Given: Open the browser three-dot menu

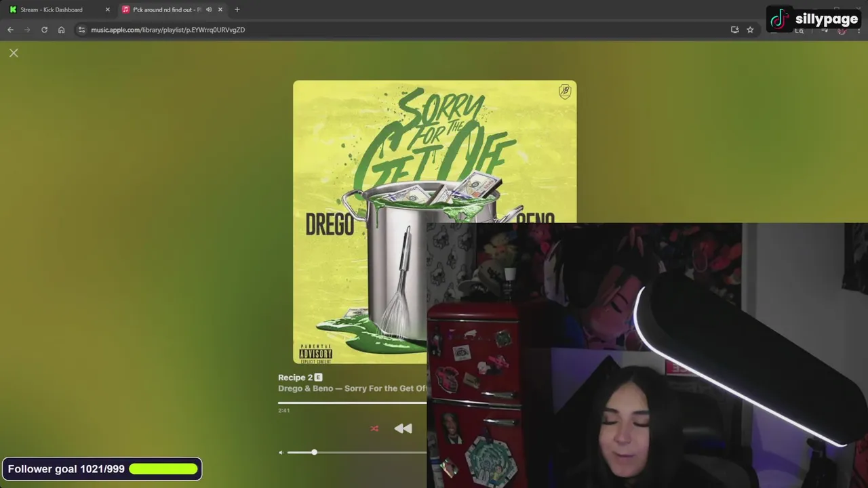Looking at the screenshot, I should [859, 30].
